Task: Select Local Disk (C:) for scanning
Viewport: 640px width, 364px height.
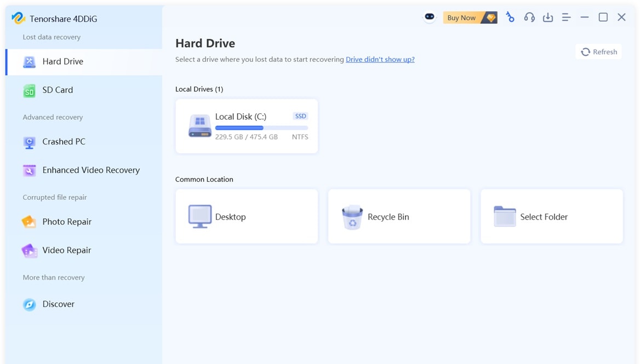Action: [246, 126]
